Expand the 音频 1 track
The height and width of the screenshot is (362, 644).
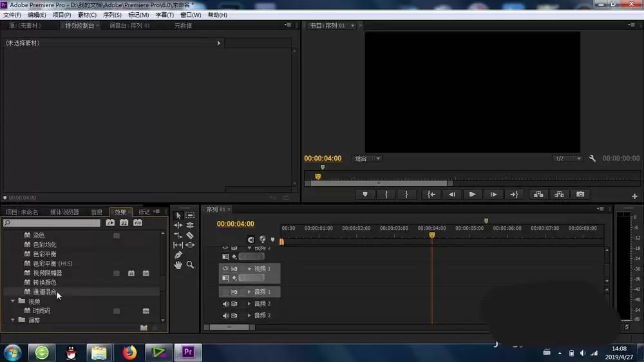click(x=249, y=292)
